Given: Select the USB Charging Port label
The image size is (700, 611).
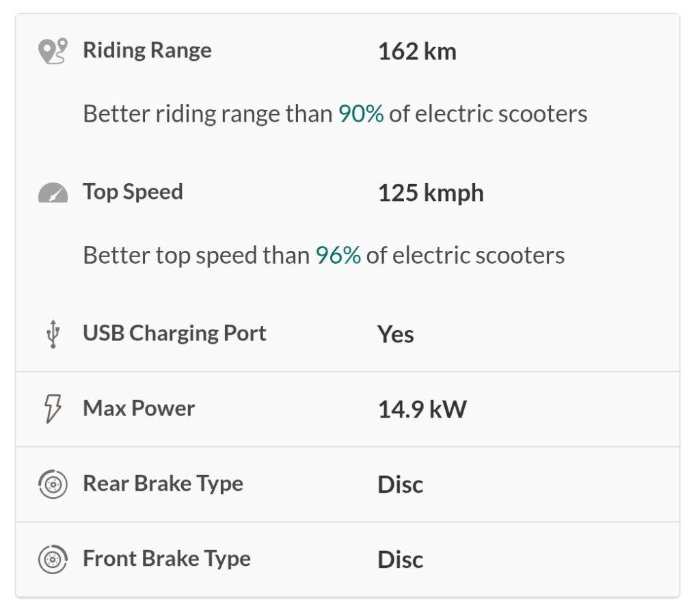Looking at the screenshot, I should [174, 334].
